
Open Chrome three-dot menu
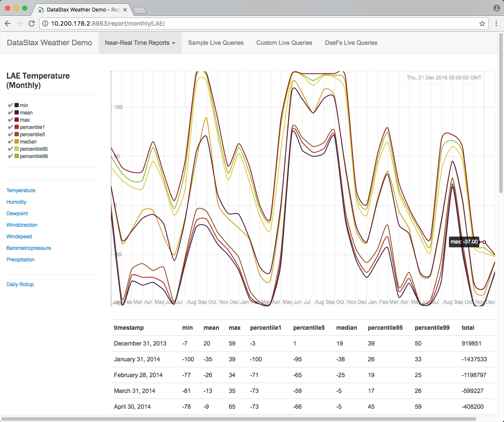click(496, 24)
